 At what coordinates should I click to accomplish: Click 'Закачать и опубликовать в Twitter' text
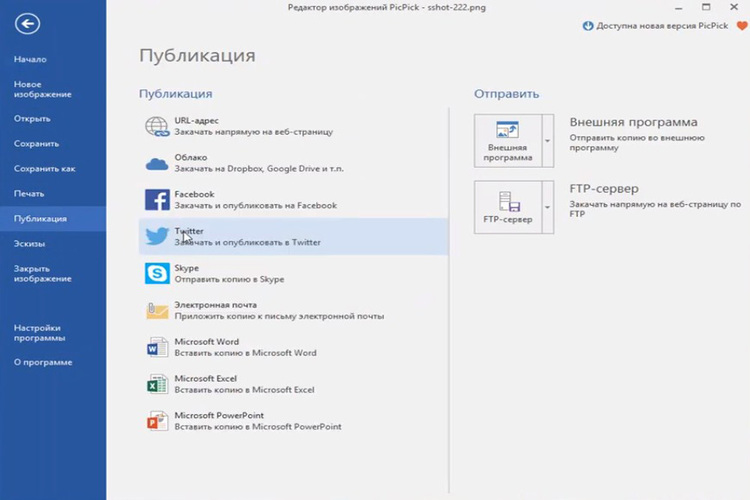(248, 242)
